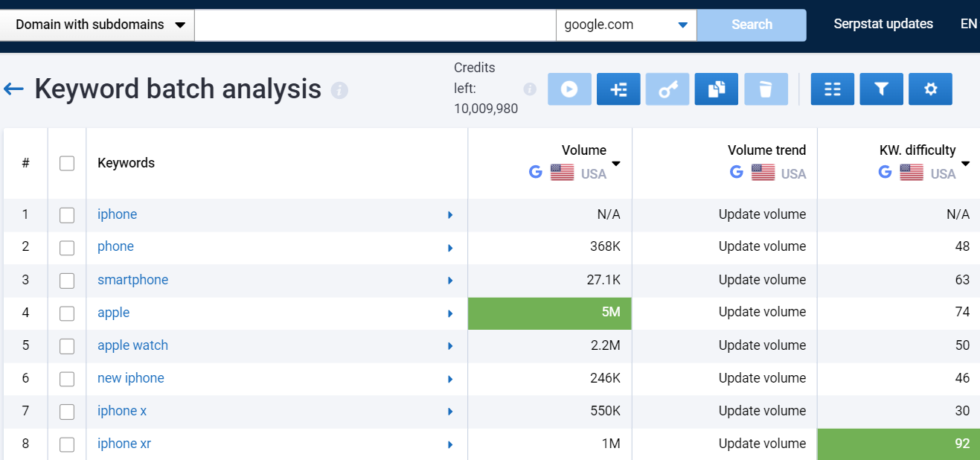The height and width of the screenshot is (460, 980).
Task: Expand the arrow next to iphone x keyword
Action: tap(450, 412)
